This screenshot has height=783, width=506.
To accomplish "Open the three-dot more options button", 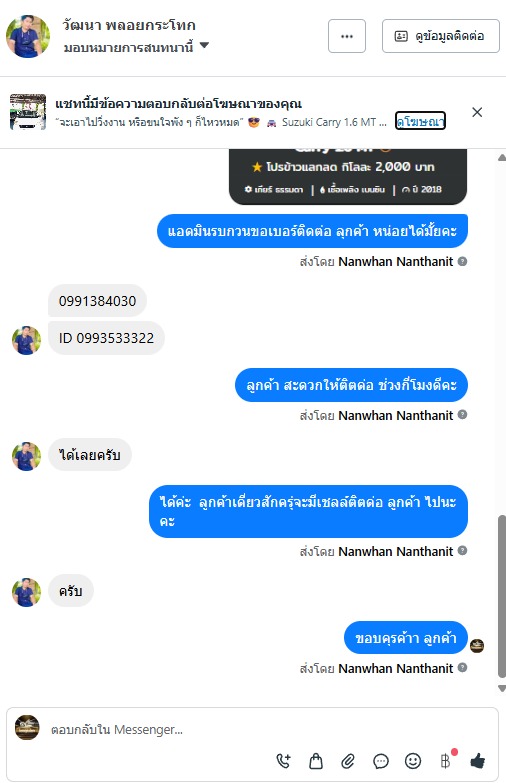I will pyautogui.click(x=347, y=36).
